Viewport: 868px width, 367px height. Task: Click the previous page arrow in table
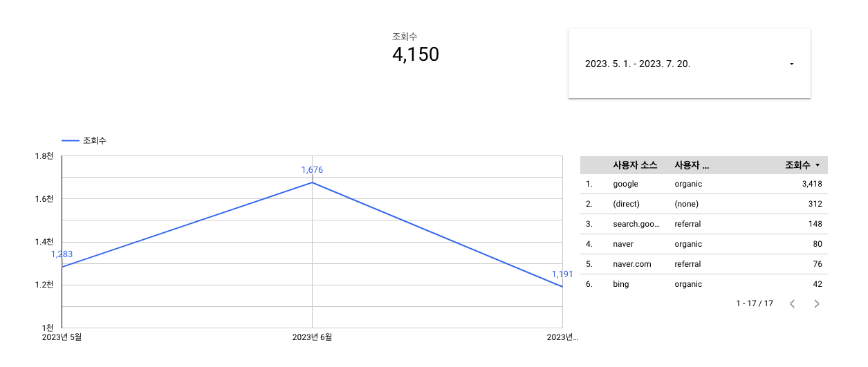coord(793,303)
